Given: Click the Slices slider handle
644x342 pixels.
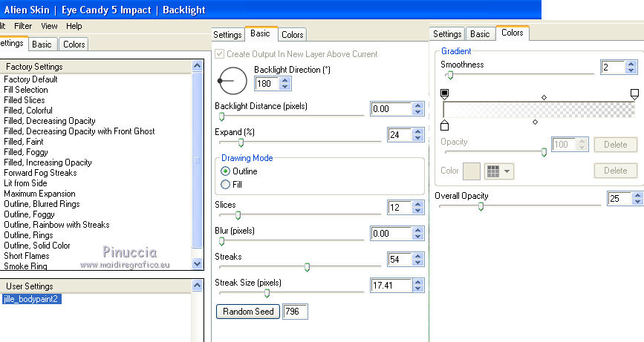Looking at the screenshot, I should click(x=238, y=215).
